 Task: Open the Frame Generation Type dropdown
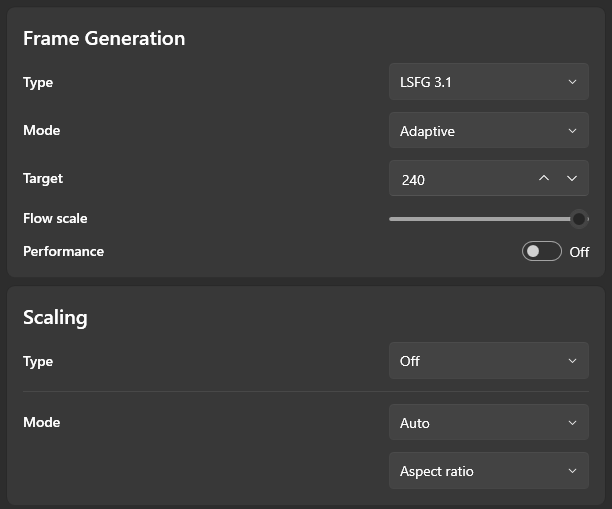pyautogui.click(x=489, y=82)
